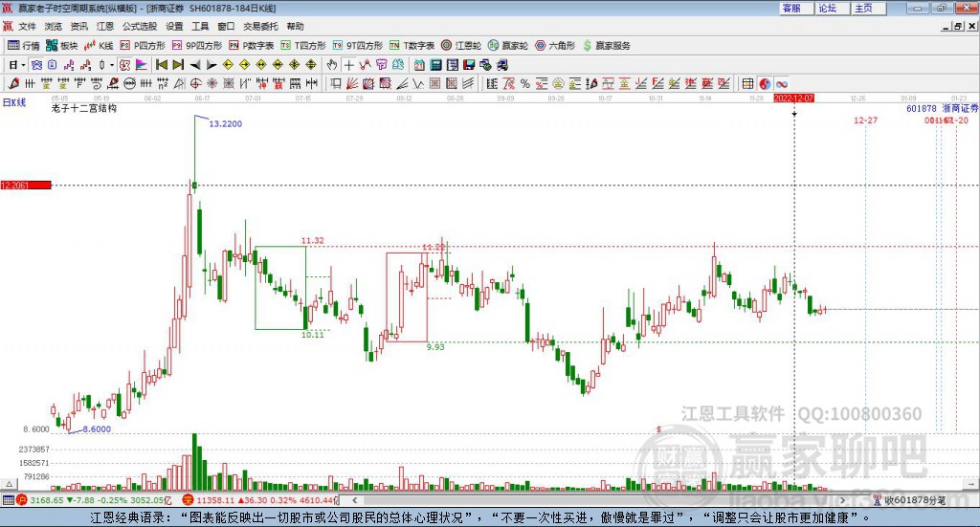This screenshot has width=980, height=527.
Task: Click the keyboard icon in status bar
Action: pyautogui.click(x=8, y=500)
